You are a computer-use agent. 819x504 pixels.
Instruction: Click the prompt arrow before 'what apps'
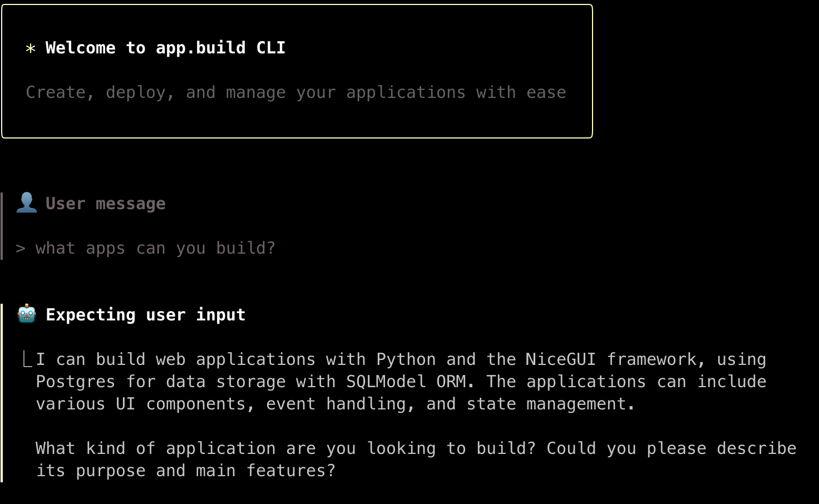[x=21, y=248]
